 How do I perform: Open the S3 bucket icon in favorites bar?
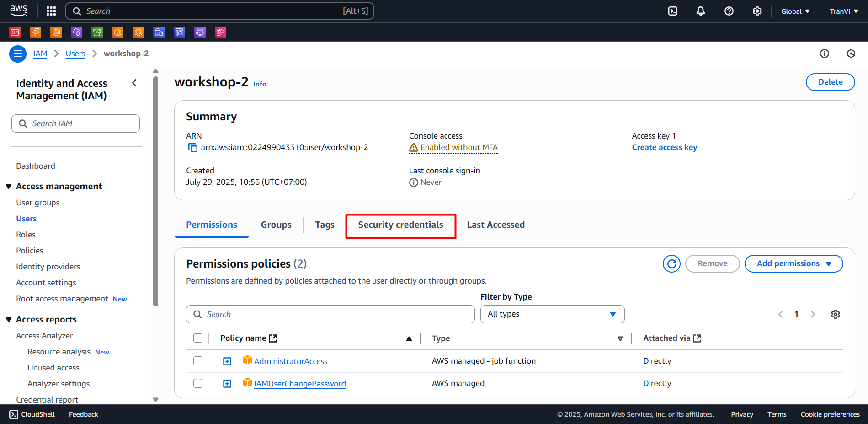[x=97, y=32]
